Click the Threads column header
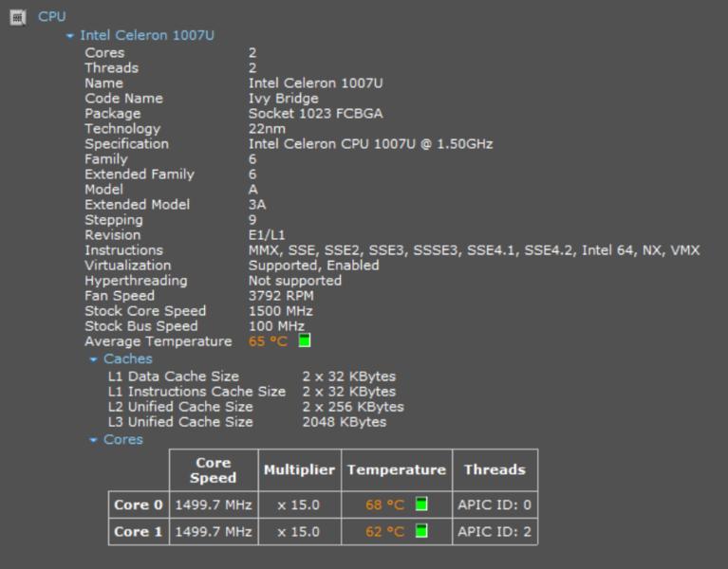 (495, 470)
